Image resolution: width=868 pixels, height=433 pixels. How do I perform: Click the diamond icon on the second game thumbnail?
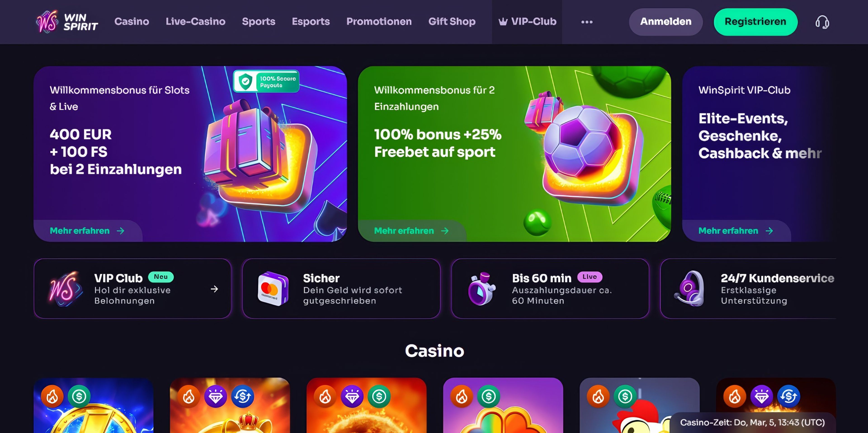216,396
